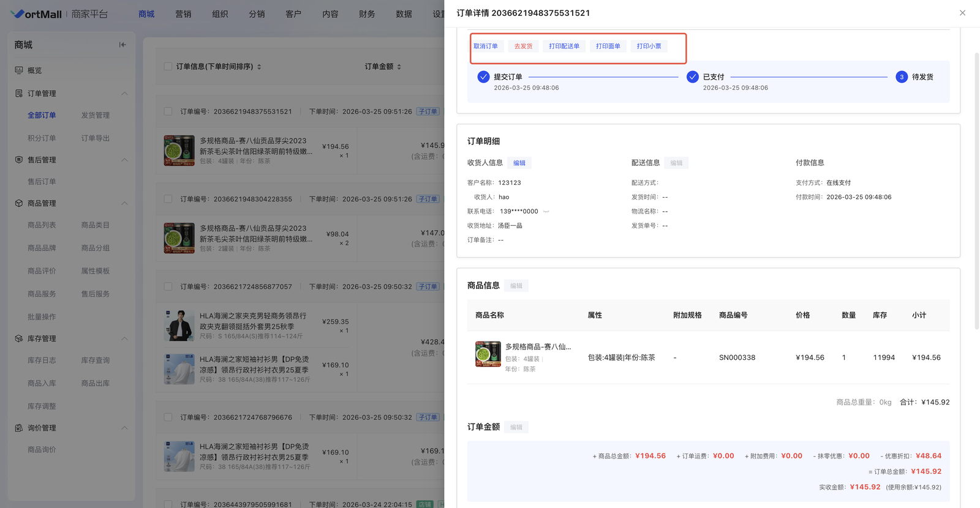Sort the list by 订单金额 arrows
This screenshot has height=508, width=980.
[399, 67]
